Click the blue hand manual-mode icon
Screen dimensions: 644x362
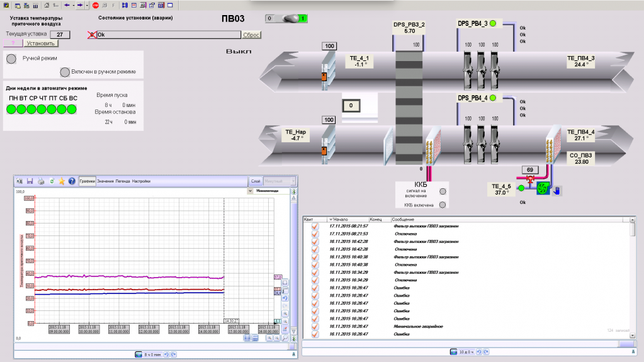coord(557,190)
